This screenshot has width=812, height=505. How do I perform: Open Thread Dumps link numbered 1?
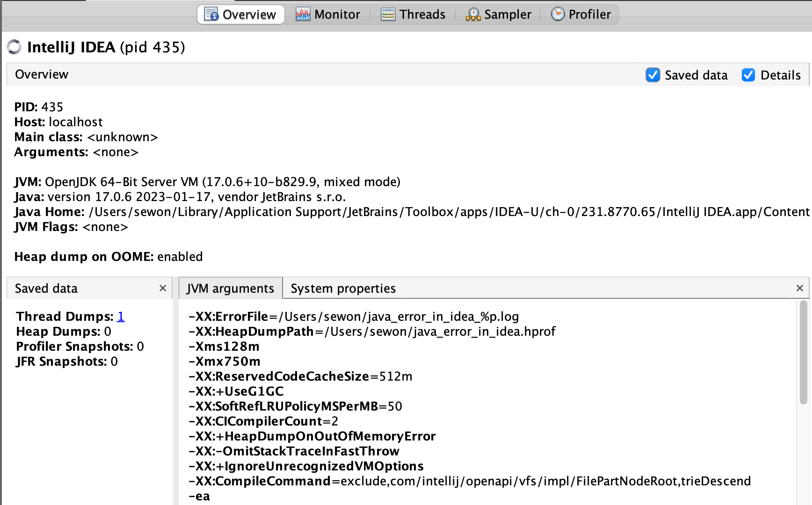[121, 317]
